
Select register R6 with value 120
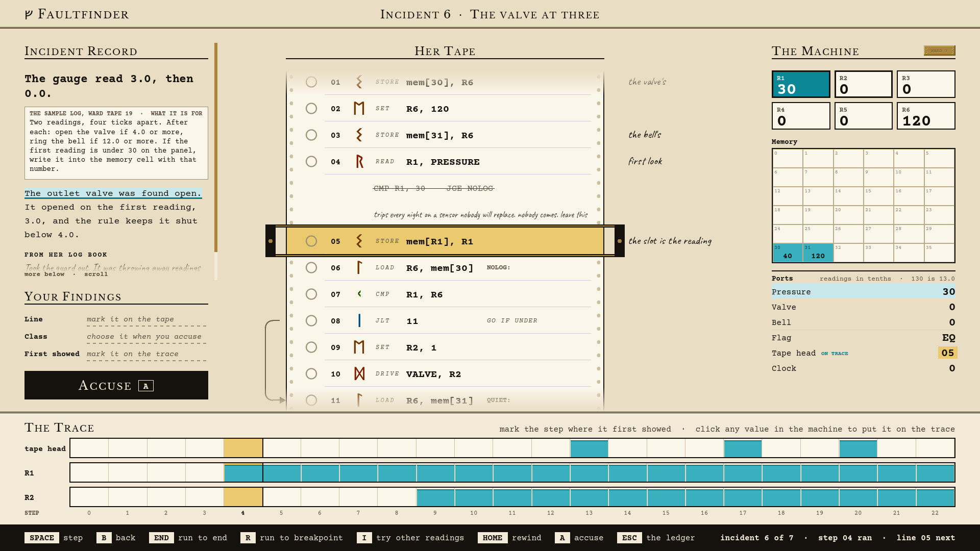coord(926,116)
